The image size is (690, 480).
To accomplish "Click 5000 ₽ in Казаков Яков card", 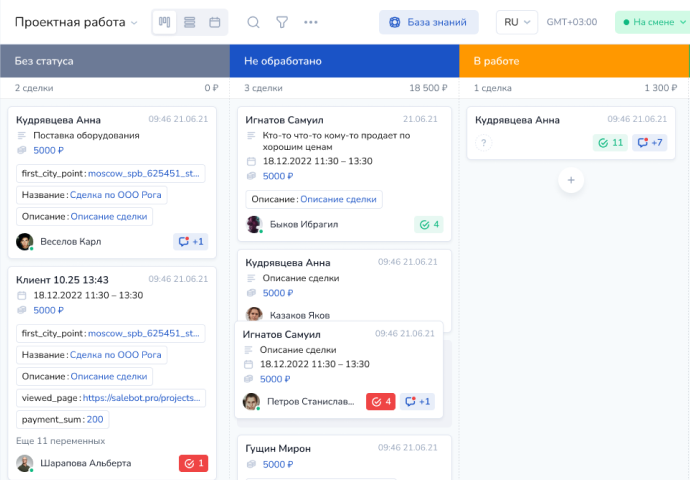I will click(278, 293).
